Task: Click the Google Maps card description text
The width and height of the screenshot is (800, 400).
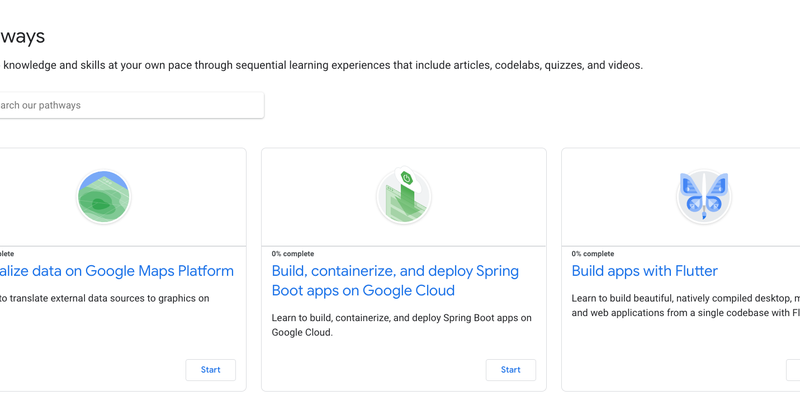Action: pos(105,298)
